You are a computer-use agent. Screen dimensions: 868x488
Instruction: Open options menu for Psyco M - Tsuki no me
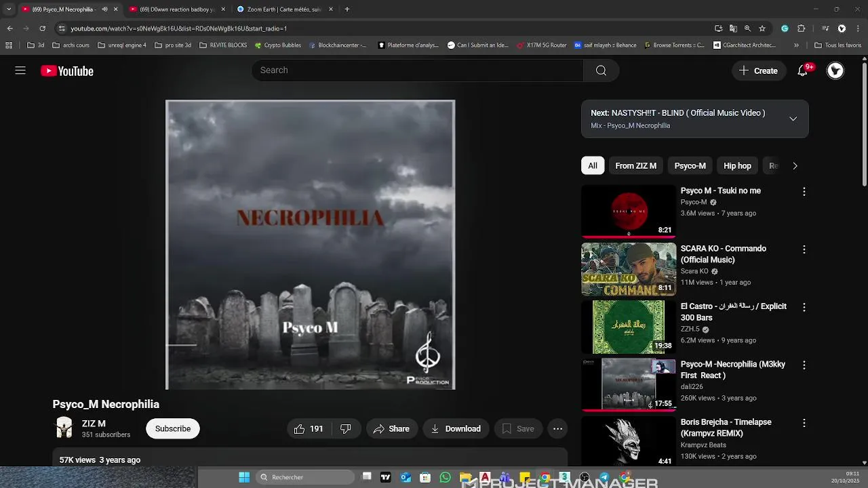804,192
